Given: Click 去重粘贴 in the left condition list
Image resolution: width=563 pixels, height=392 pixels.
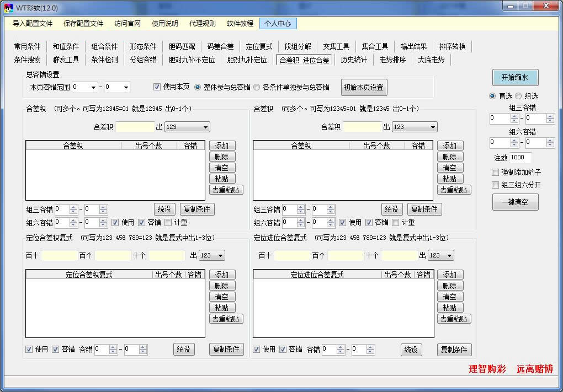Looking at the screenshot, I should coord(226,189).
